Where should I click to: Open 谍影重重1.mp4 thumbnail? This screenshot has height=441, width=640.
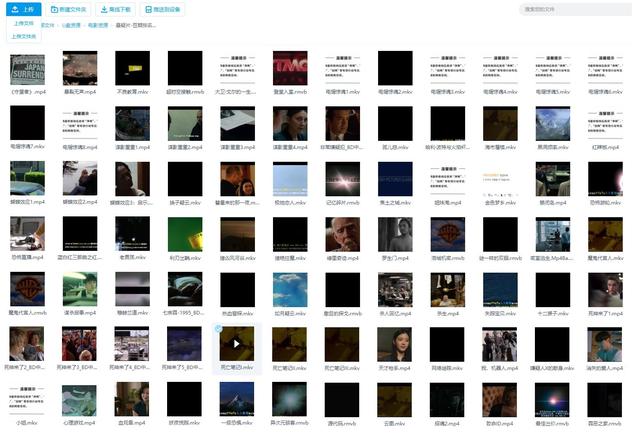click(133, 124)
